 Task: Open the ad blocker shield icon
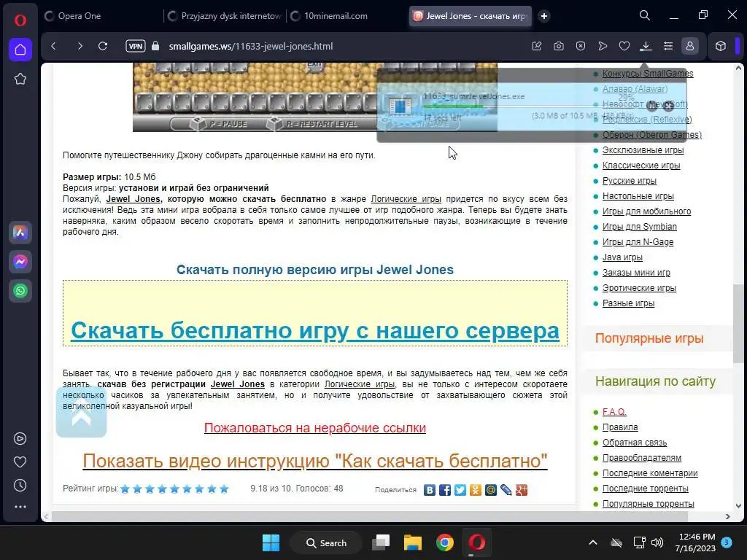pyautogui.click(x=580, y=46)
